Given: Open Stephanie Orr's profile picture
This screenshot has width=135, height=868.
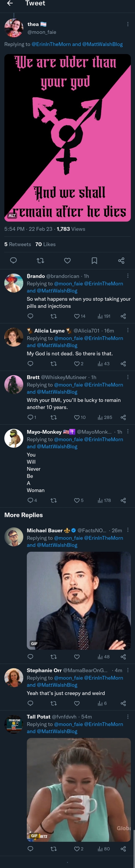Looking at the screenshot, I should point(14,677).
